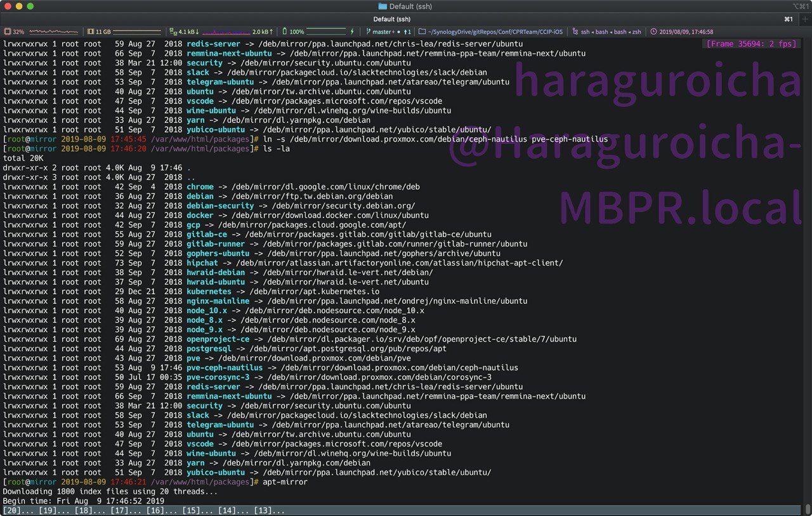Click the 'chrome' symlink name
Viewport: 812px width, 516px height.
click(200, 186)
